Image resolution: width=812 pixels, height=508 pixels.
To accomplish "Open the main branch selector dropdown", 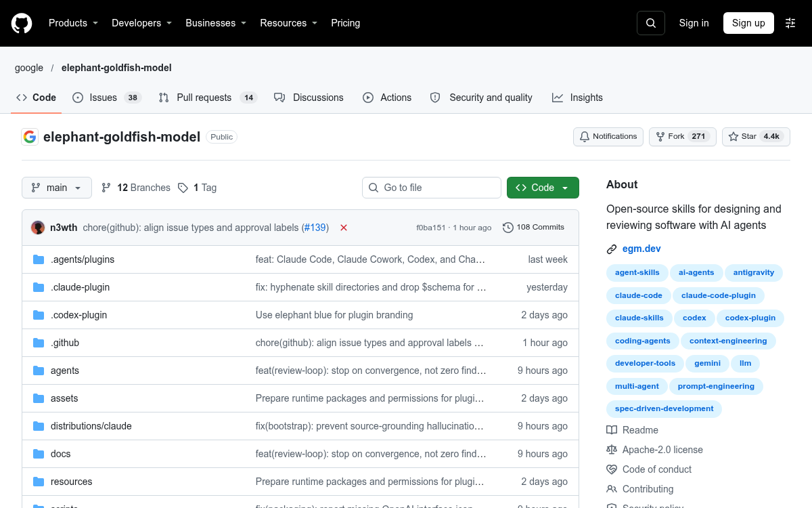I will 57,188.
